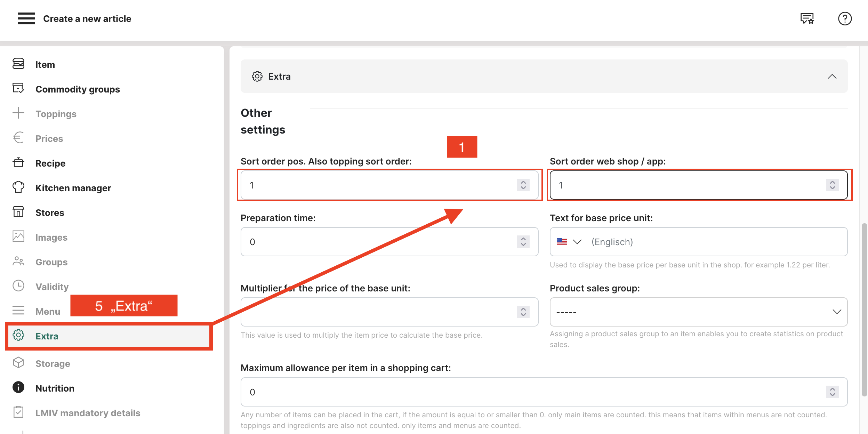Screen dimensions: 868x434
Task: Click the Commodity groups icon
Action: click(x=18, y=88)
